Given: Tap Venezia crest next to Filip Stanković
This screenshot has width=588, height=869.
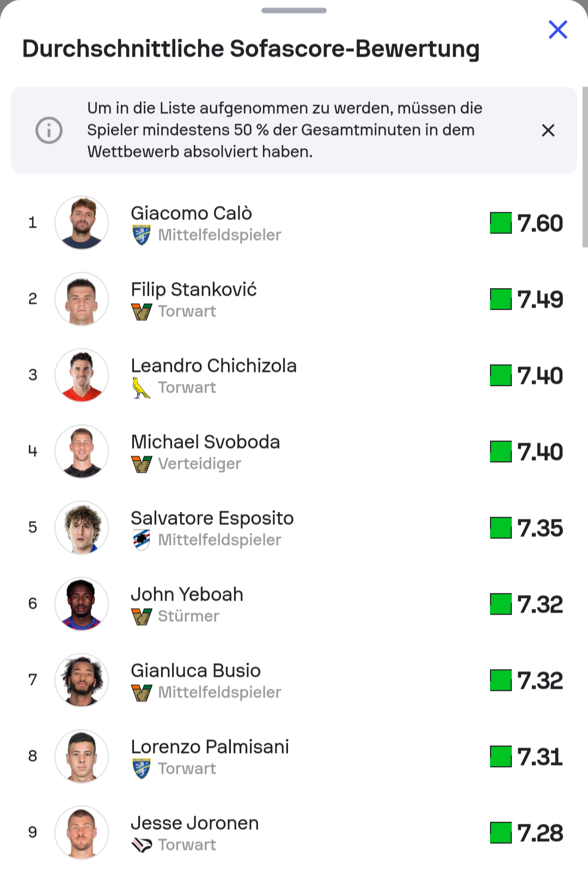Looking at the screenshot, I should pyautogui.click(x=142, y=312).
